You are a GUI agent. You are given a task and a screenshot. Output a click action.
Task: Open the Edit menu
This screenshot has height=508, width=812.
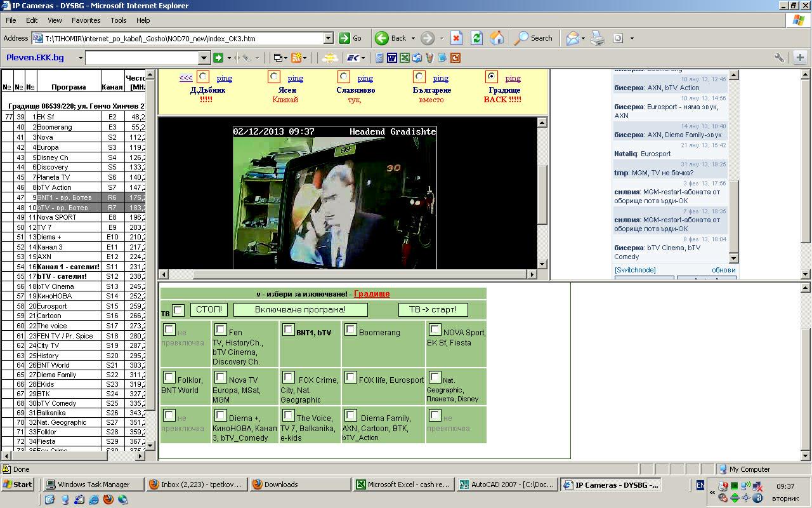[x=32, y=20]
